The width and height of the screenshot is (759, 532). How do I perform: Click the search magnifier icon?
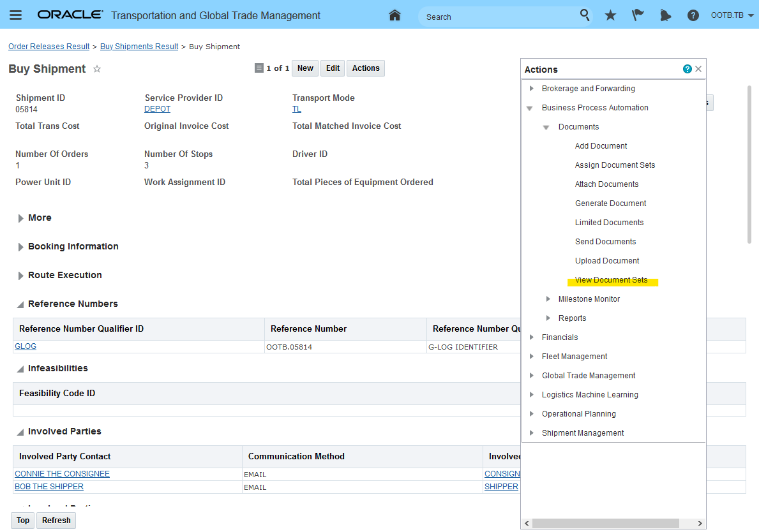tap(585, 15)
